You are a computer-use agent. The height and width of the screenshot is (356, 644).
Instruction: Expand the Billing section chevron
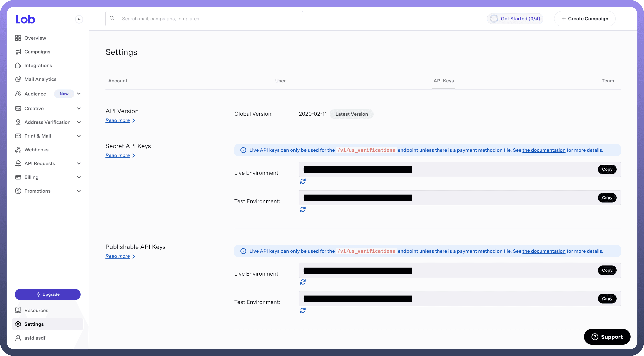pos(79,177)
